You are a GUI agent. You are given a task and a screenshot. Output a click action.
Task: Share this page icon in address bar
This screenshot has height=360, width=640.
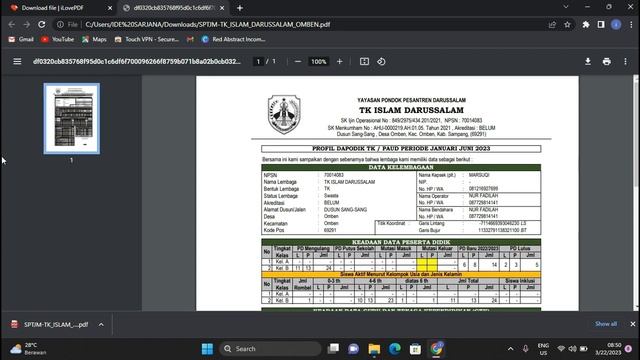coord(552,24)
